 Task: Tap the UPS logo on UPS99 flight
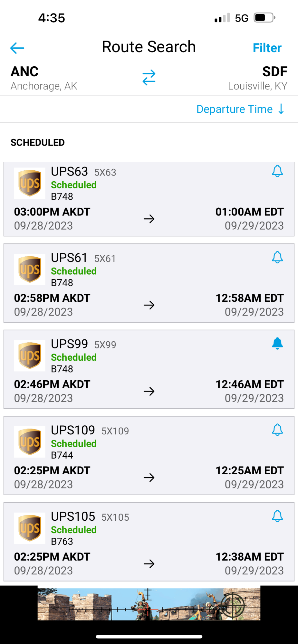30,356
